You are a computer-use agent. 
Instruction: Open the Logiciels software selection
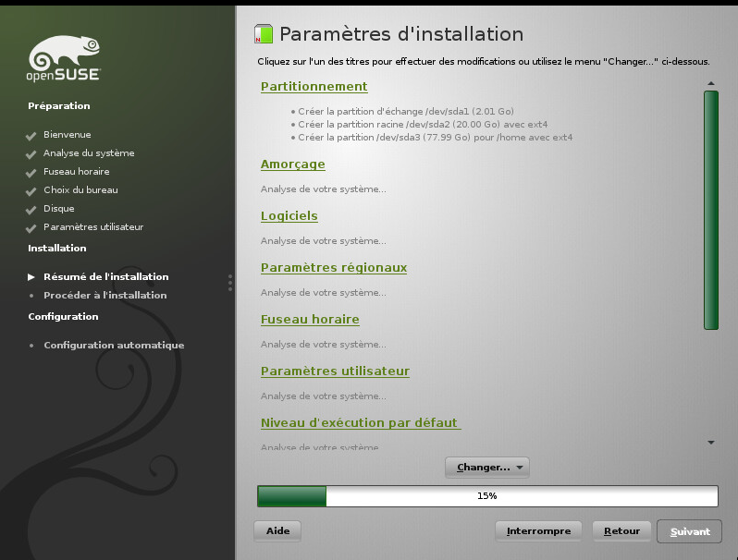(x=289, y=216)
